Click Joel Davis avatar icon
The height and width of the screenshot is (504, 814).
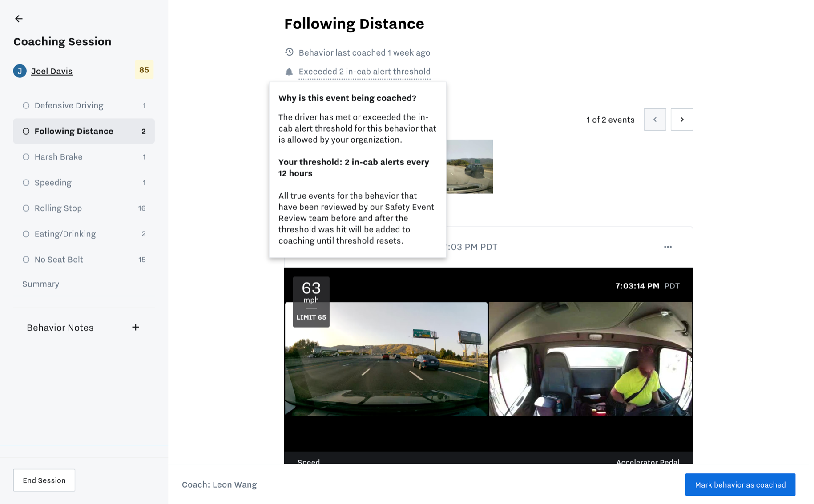[x=20, y=71]
